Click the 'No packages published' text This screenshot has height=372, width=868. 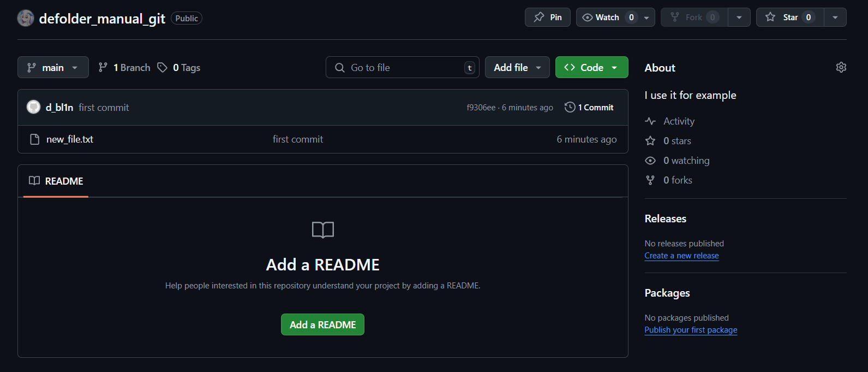click(x=686, y=318)
